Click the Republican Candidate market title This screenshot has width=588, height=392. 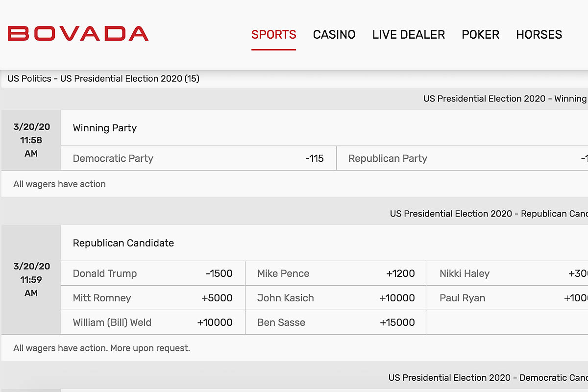click(123, 243)
